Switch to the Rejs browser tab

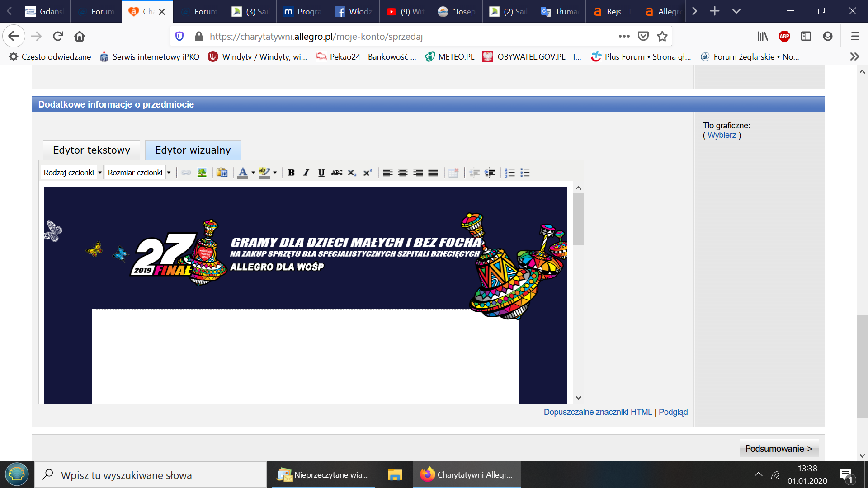(x=611, y=11)
